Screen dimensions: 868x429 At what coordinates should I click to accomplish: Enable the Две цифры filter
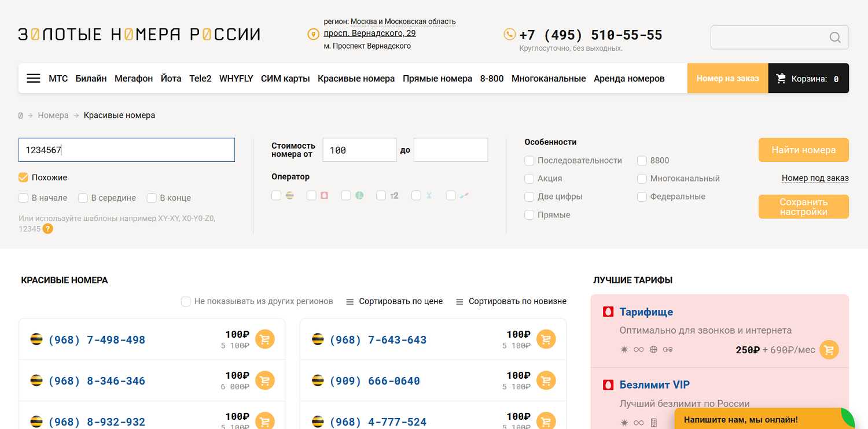[x=529, y=197]
